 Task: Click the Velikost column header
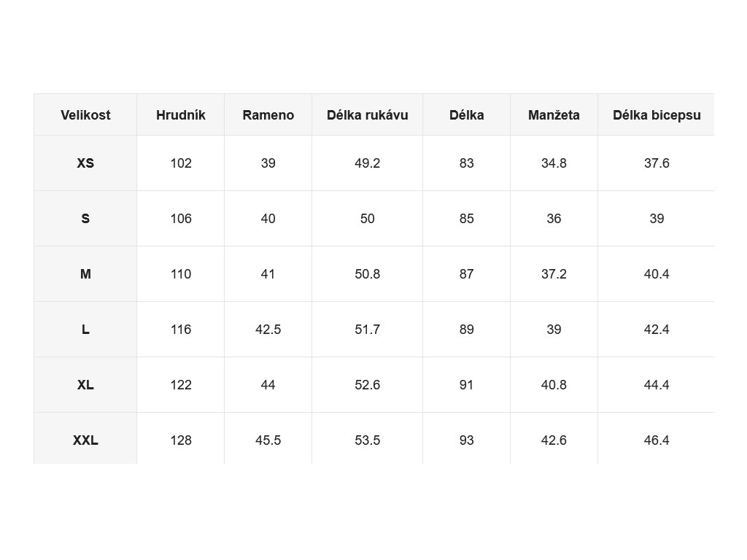[85, 114]
